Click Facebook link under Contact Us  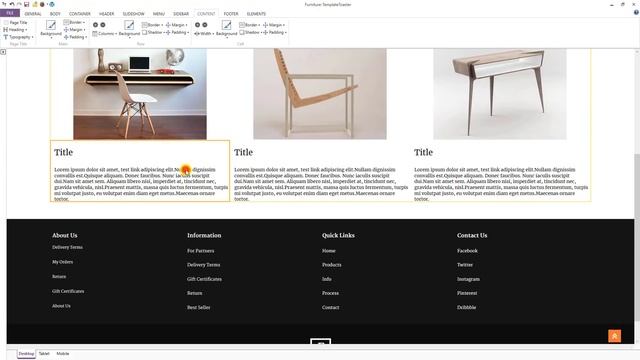pos(467,251)
